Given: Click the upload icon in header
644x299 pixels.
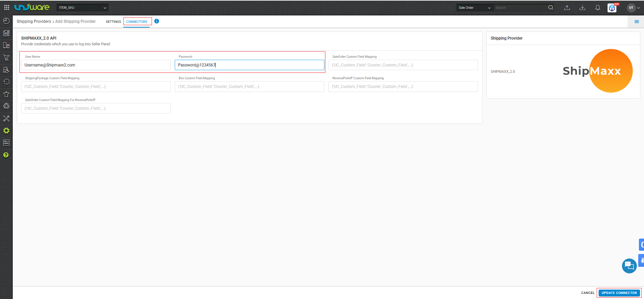Looking at the screenshot, I should click(567, 8).
